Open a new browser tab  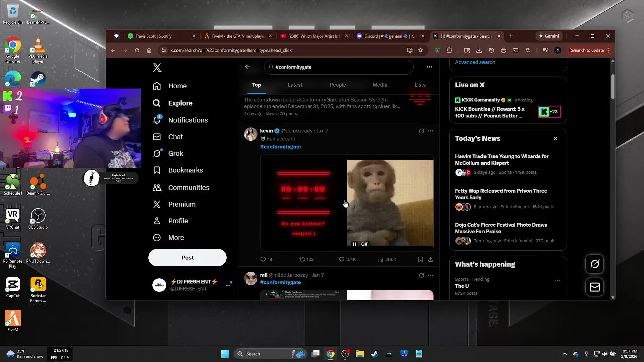(511, 36)
